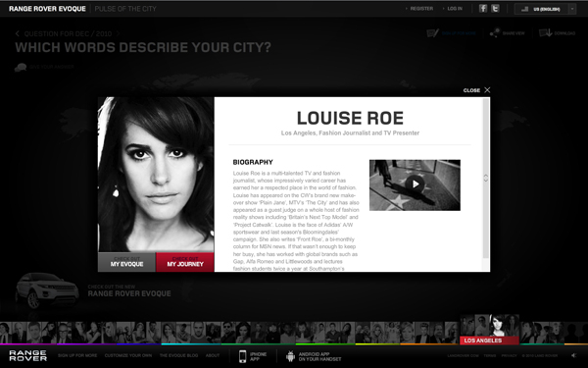Click the Question for Dec / 2010 label
This screenshot has width=588, height=368.
coord(68,33)
